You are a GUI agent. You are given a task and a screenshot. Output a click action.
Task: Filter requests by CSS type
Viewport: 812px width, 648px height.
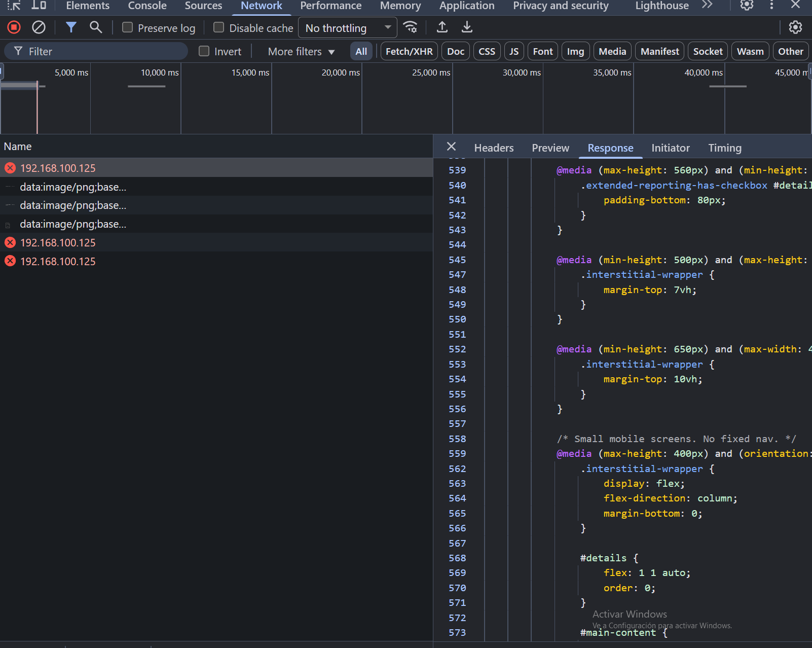[x=487, y=52]
